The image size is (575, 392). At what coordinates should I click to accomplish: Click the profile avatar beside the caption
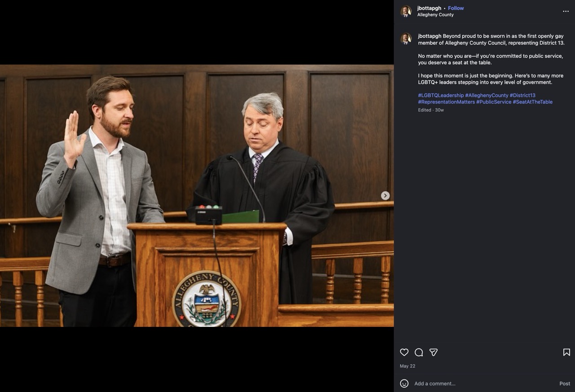(406, 39)
